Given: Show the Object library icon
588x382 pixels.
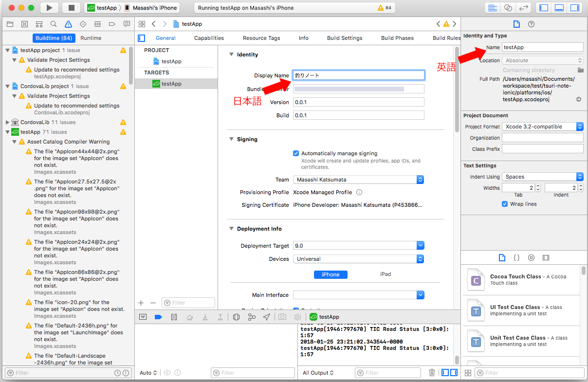Looking at the screenshot, I should pos(531,257).
